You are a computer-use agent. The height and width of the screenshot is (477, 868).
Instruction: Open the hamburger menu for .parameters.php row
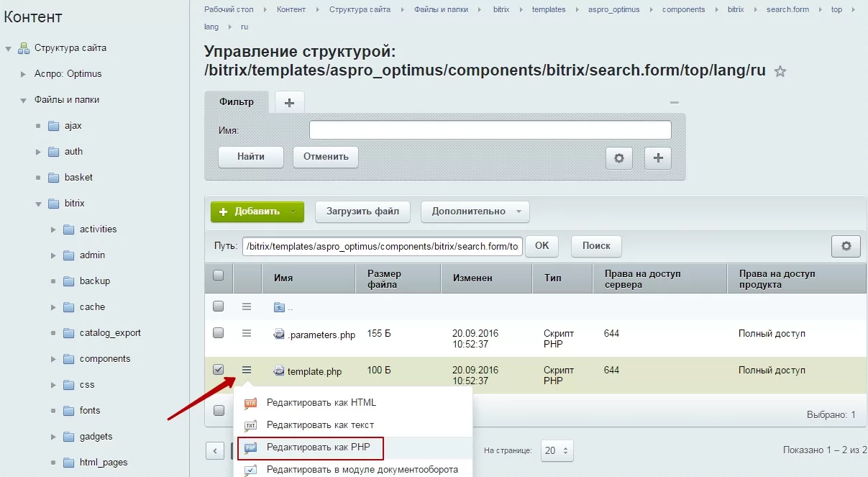pos(247,333)
